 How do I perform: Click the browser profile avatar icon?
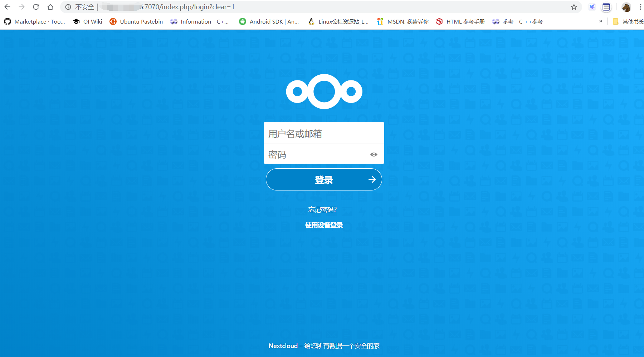626,7
